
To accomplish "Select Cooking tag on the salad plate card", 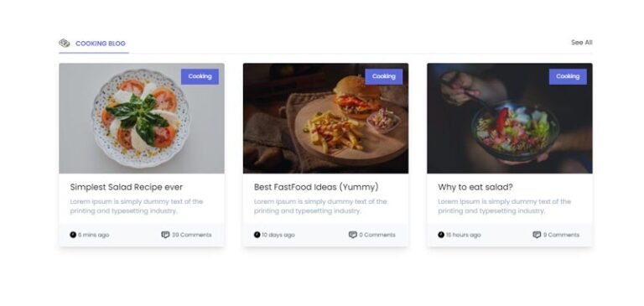I will coord(200,76).
